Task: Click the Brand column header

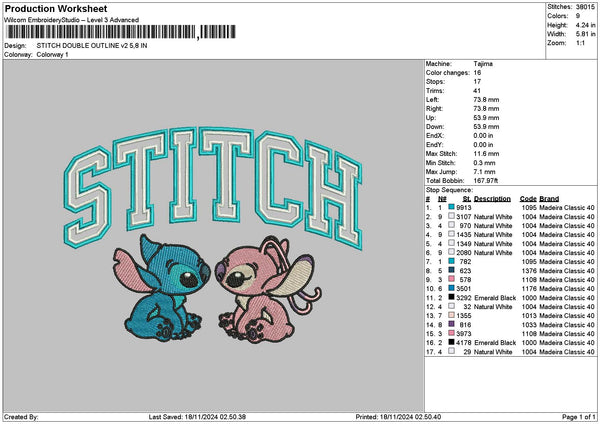Action: coord(551,198)
